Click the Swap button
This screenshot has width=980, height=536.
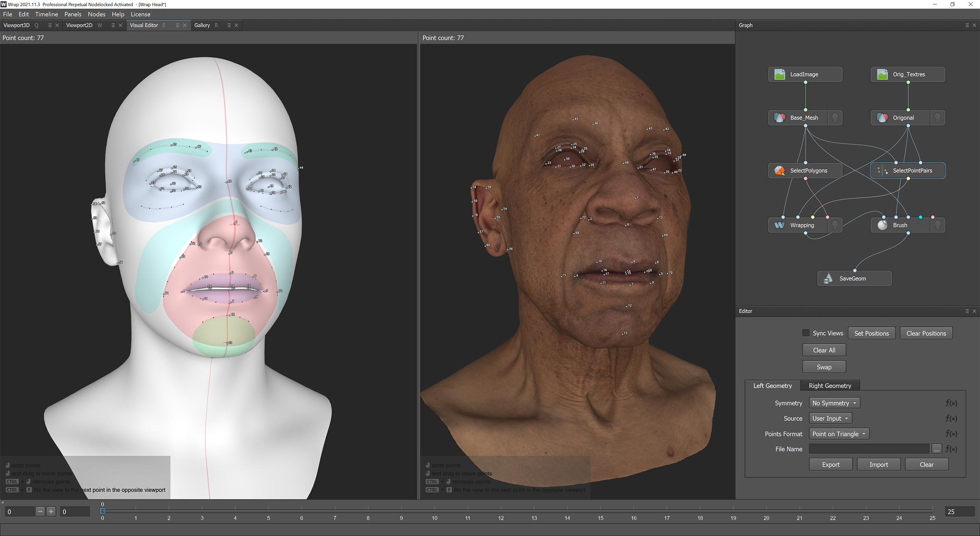[824, 367]
